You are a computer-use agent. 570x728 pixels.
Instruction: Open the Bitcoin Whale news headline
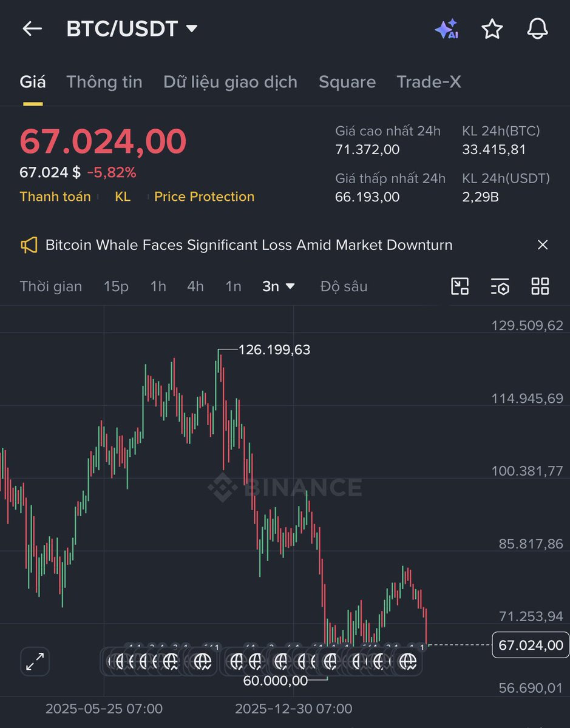(x=249, y=245)
